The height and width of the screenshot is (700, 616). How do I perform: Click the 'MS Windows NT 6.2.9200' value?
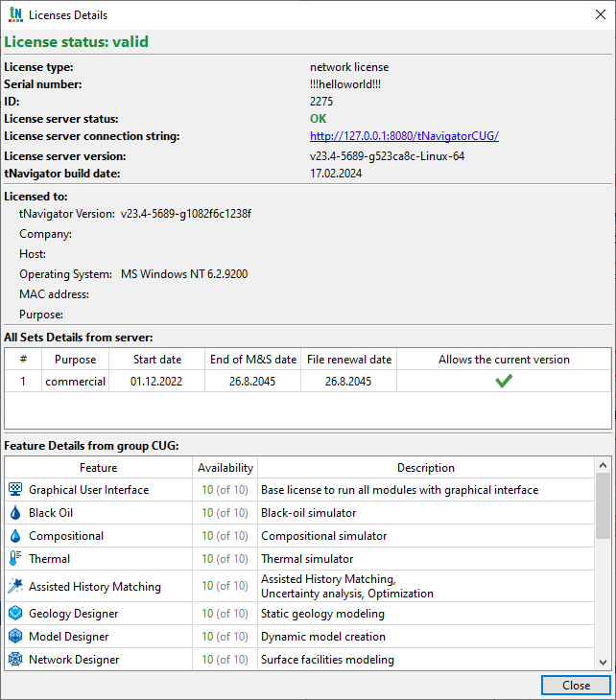click(x=184, y=274)
